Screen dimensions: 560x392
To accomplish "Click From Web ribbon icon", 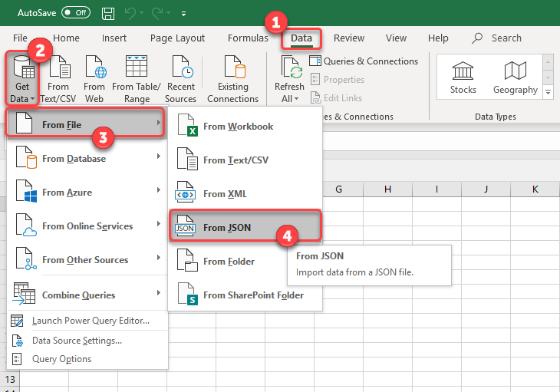I will (94, 79).
